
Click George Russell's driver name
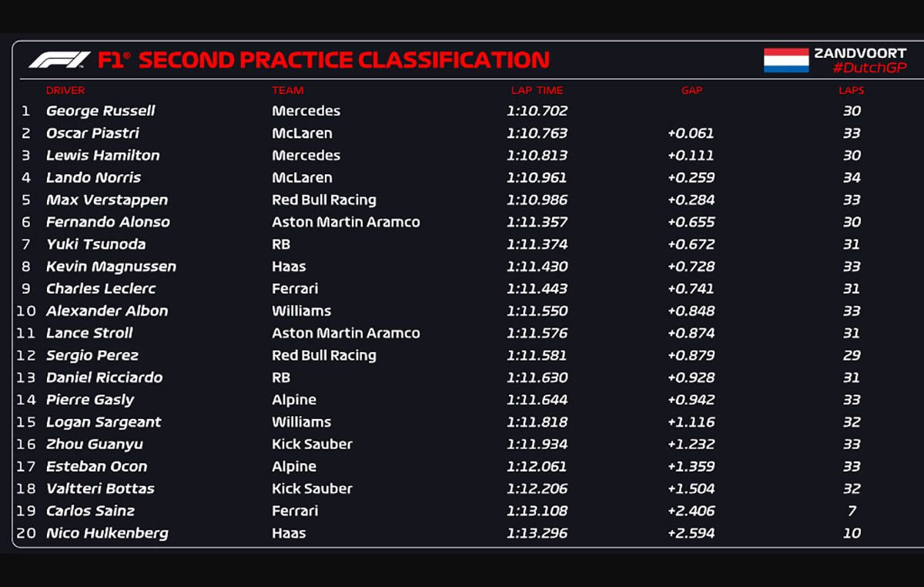(101, 111)
